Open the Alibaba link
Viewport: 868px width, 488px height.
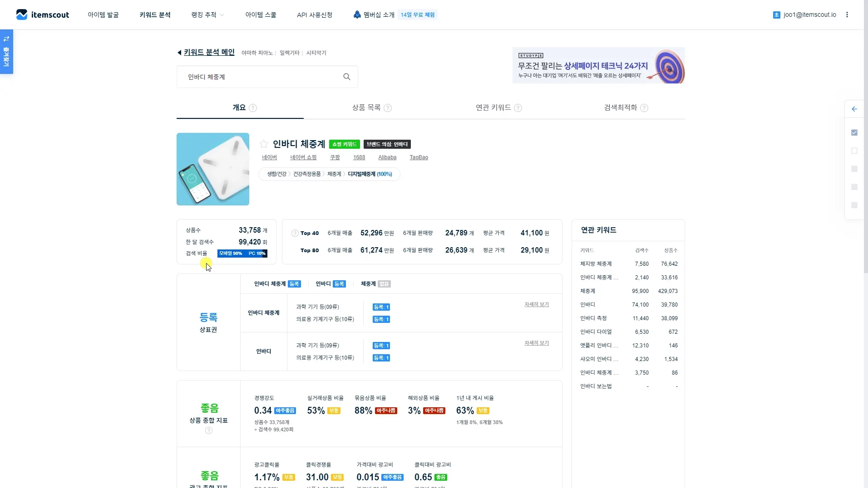point(387,157)
